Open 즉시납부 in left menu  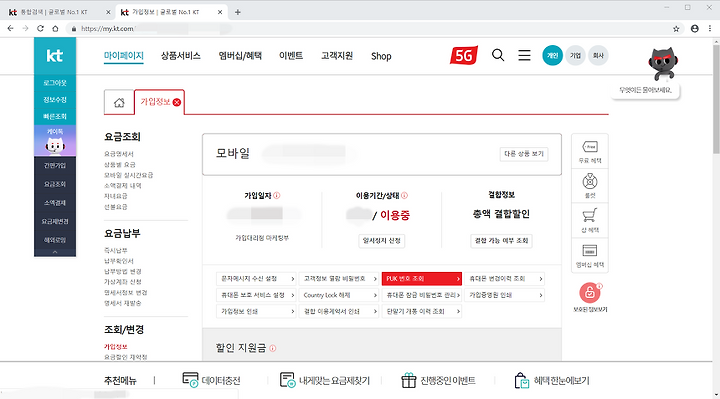pyautogui.click(x=116, y=250)
